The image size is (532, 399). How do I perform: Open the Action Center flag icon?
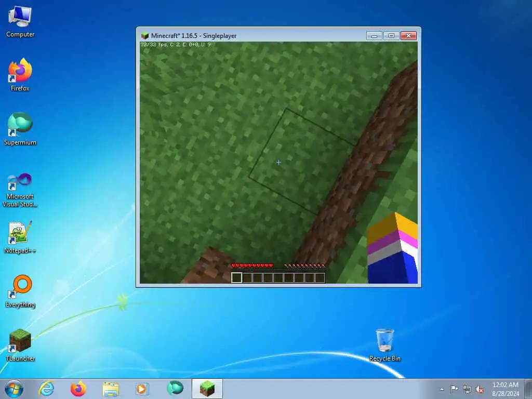pos(454,389)
